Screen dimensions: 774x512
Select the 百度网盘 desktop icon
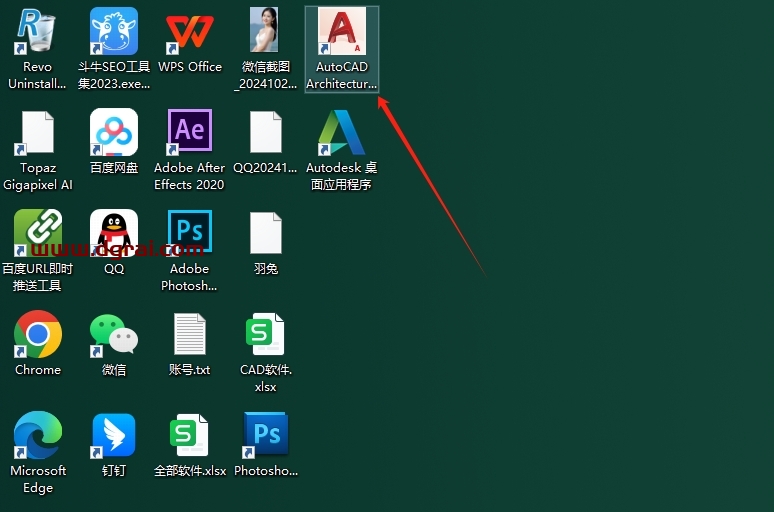114,132
